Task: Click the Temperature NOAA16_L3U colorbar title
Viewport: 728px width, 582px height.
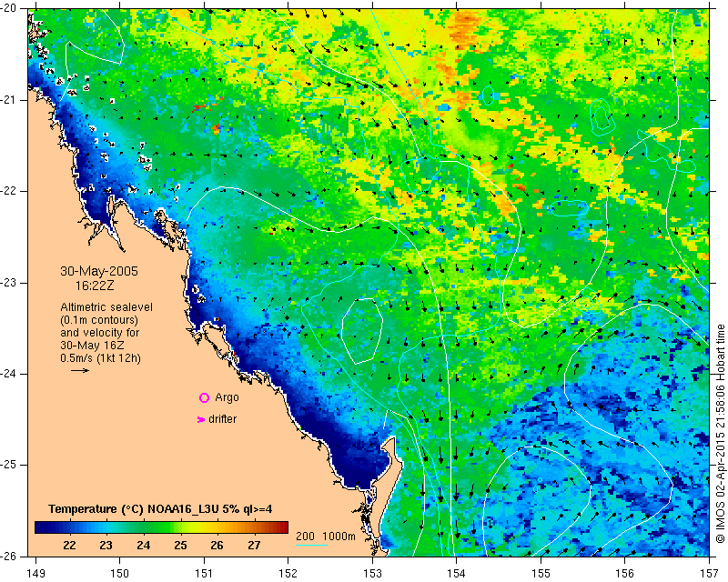Action: (x=160, y=509)
